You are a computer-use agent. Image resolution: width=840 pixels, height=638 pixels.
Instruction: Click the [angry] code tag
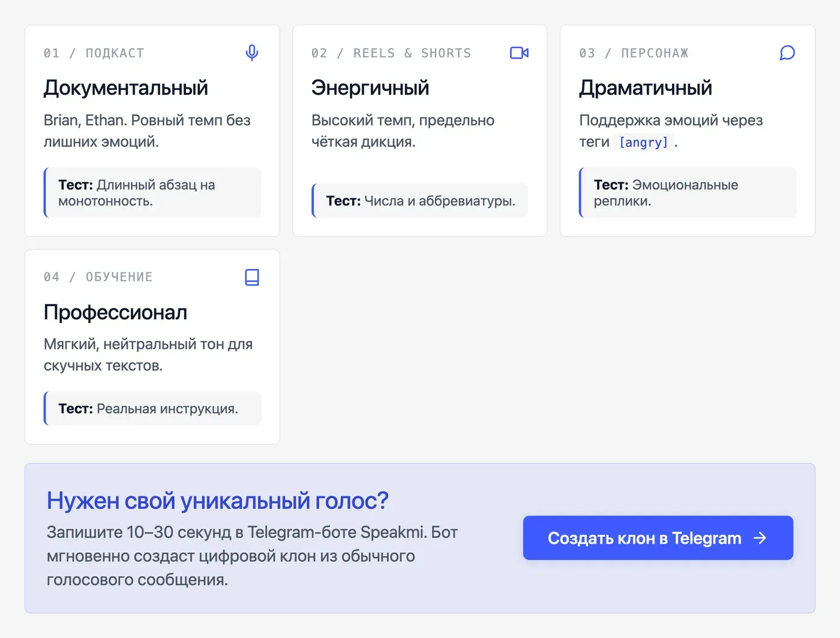click(x=643, y=142)
